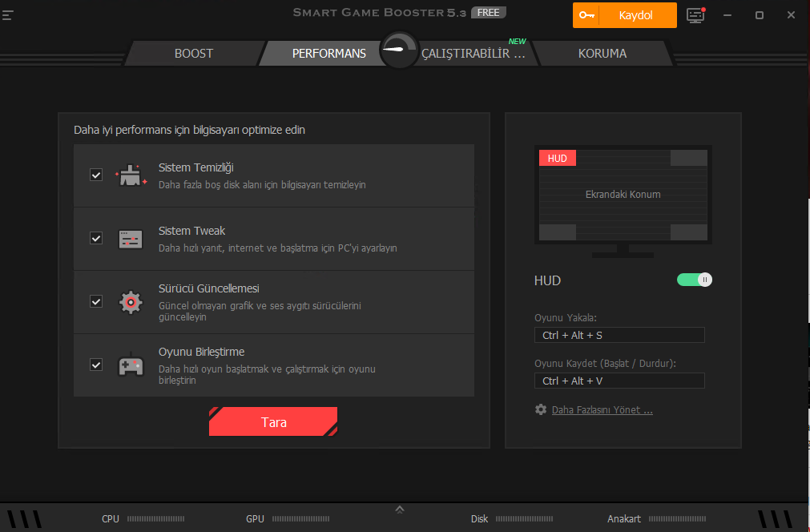
Task: Click the settings gear beside Daha Fazlasını Yönet
Action: click(541, 409)
